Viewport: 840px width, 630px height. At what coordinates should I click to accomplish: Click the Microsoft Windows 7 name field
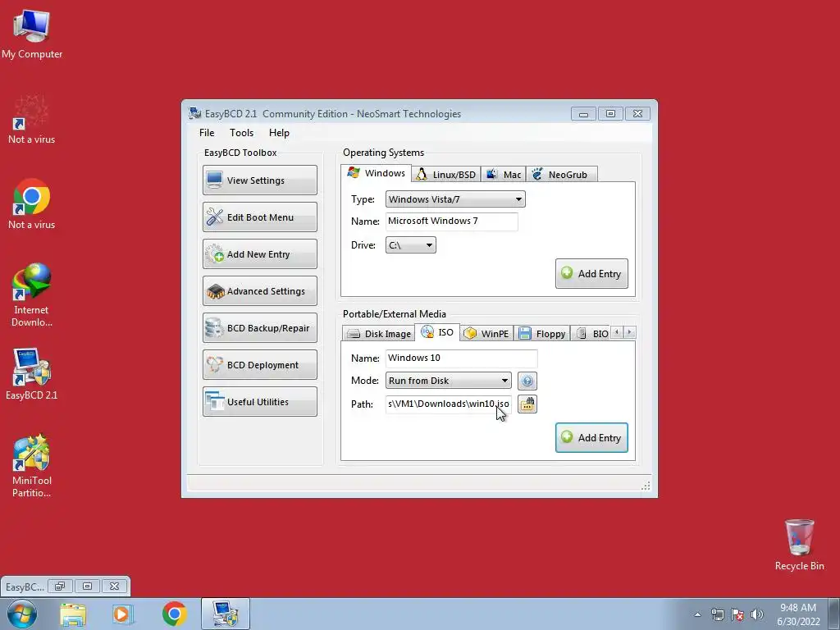(452, 221)
